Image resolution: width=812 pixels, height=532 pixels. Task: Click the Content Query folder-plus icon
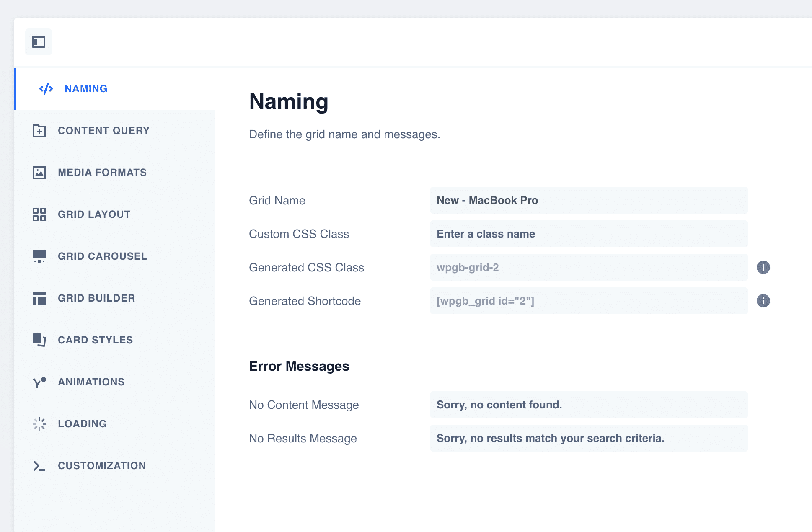pyautogui.click(x=39, y=131)
